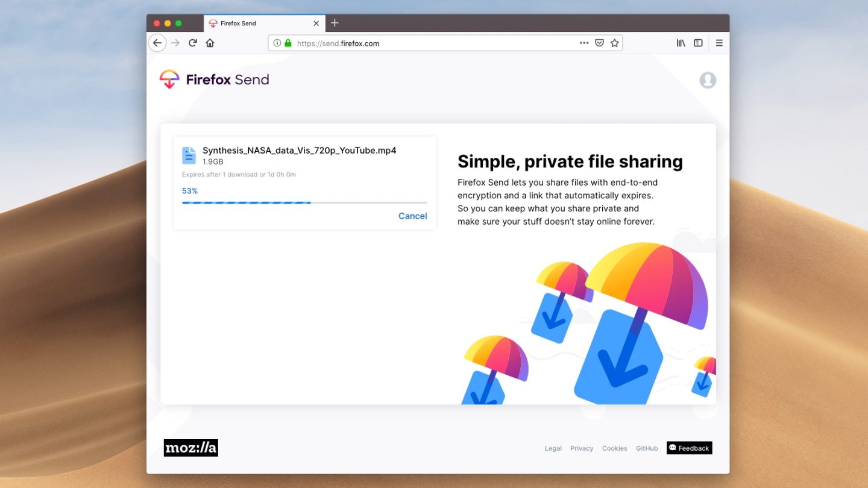Image resolution: width=868 pixels, height=488 pixels.
Task: Visit the GitHub footer link
Action: click(647, 448)
